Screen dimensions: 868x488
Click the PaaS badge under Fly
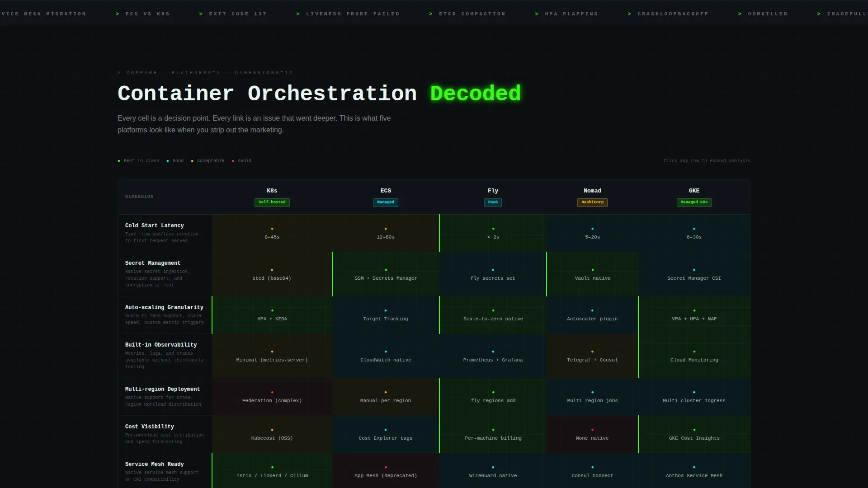click(x=493, y=202)
